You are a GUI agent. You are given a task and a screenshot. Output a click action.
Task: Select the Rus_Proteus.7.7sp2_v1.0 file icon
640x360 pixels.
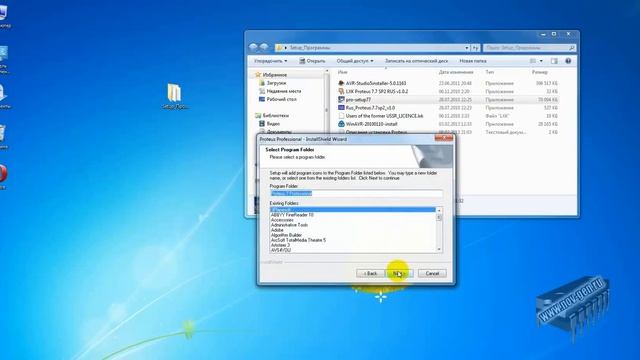click(x=341, y=108)
